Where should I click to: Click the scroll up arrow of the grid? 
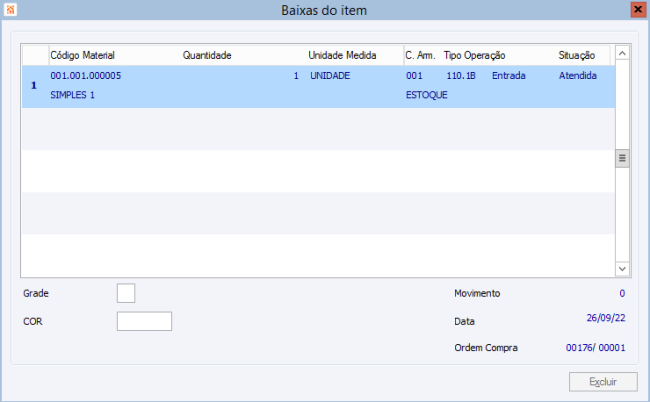point(622,53)
